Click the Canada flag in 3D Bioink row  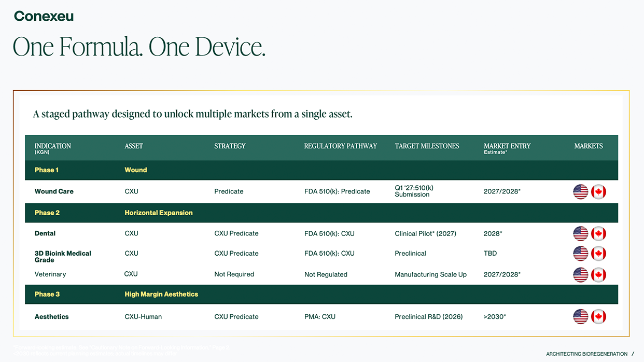click(x=599, y=254)
